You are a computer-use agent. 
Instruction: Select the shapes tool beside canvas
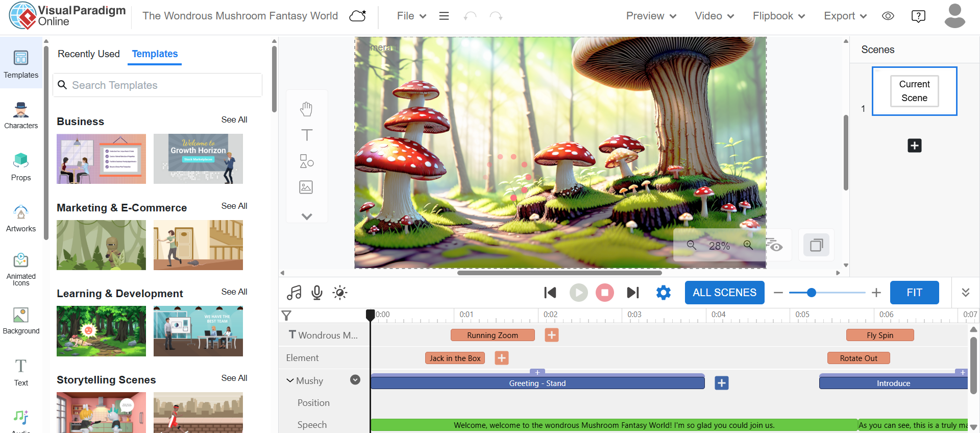pos(306,161)
